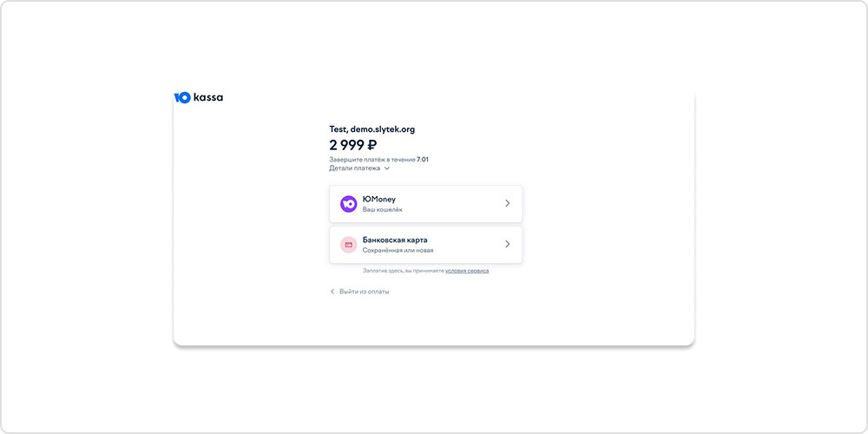Click the YooKassa logo icon

tap(182, 97)
